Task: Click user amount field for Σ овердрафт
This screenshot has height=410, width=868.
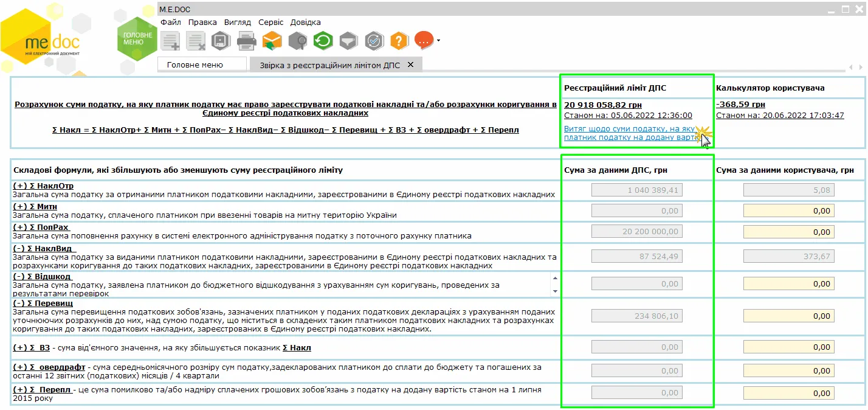Action: [789, 370]
